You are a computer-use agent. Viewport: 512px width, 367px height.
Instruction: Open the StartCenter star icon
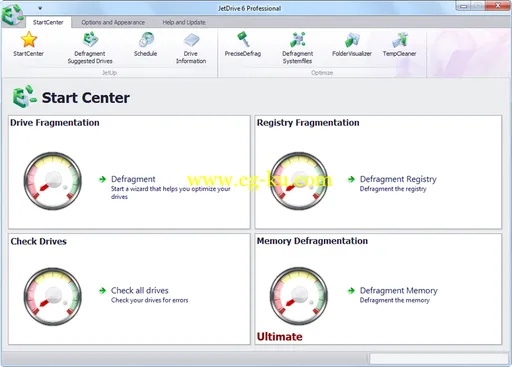(x=29, y=39)
